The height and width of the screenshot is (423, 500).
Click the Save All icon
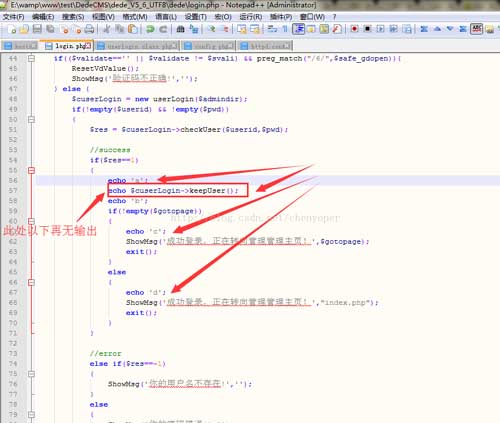[x=50, y=29]
